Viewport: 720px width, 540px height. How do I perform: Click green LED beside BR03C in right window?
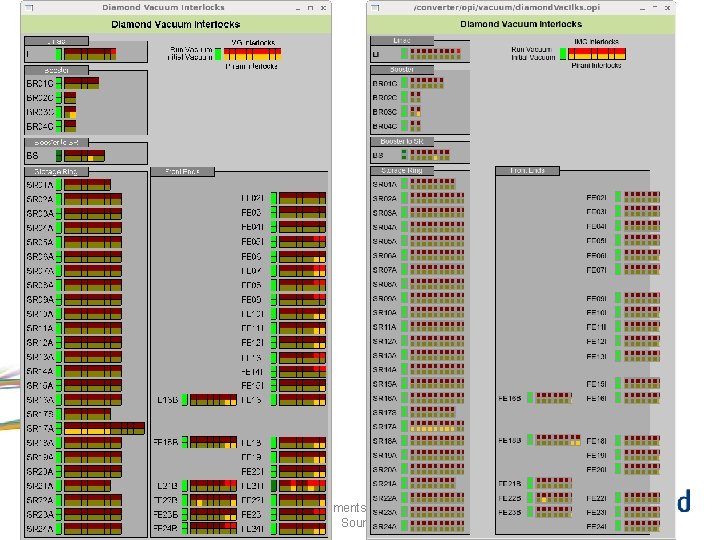coord(404,111)
